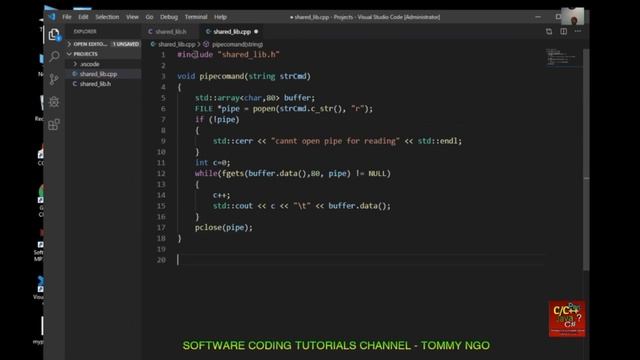The width and height of the screenshot is (640, 360).
Task: Open the editor More Actions menu
Action: coord(578,31)
